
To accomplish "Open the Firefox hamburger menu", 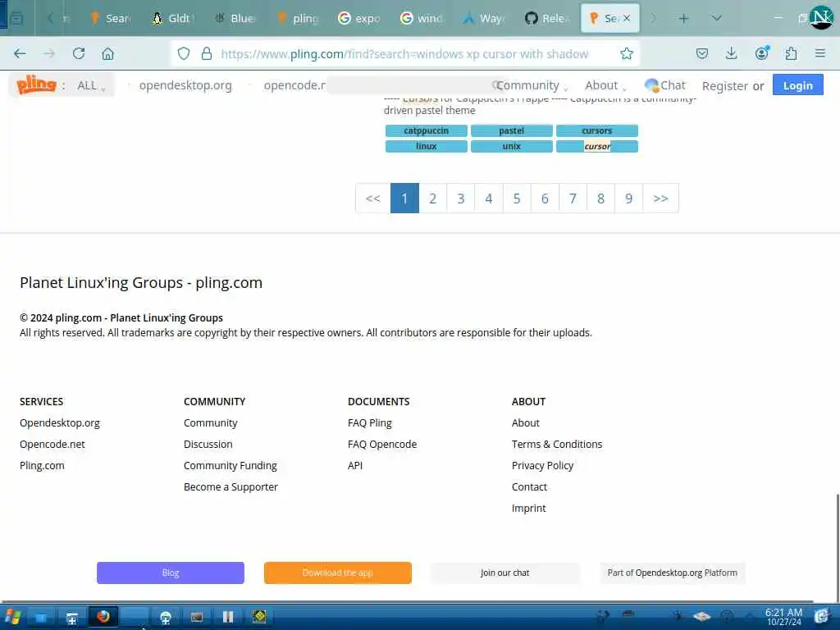I will (819, 53).
